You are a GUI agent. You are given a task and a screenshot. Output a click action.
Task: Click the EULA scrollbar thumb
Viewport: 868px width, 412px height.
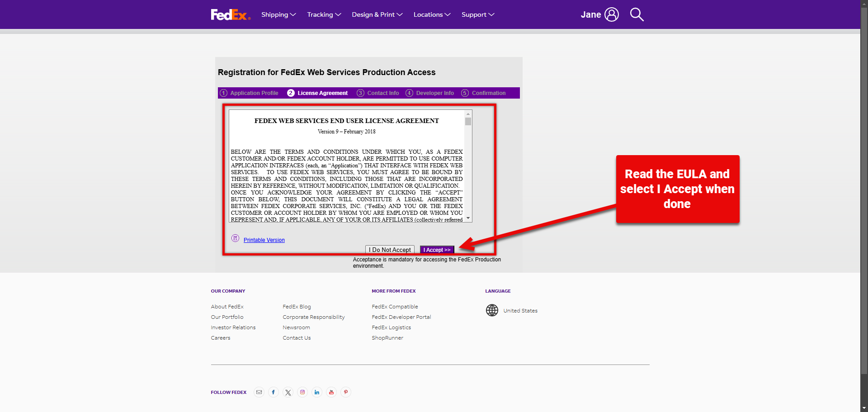[468, 121]
